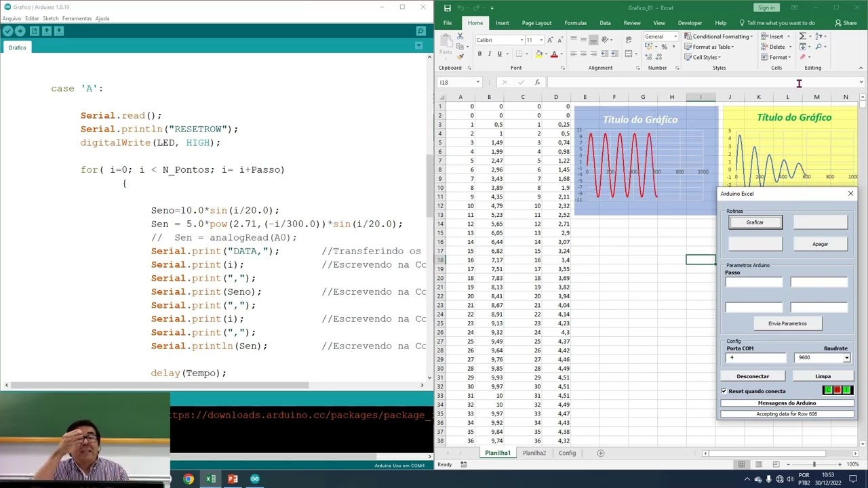The height and width of the screenshot is (488, 868).
Task: Apply the red font color swatch
Action: [554, 54]
